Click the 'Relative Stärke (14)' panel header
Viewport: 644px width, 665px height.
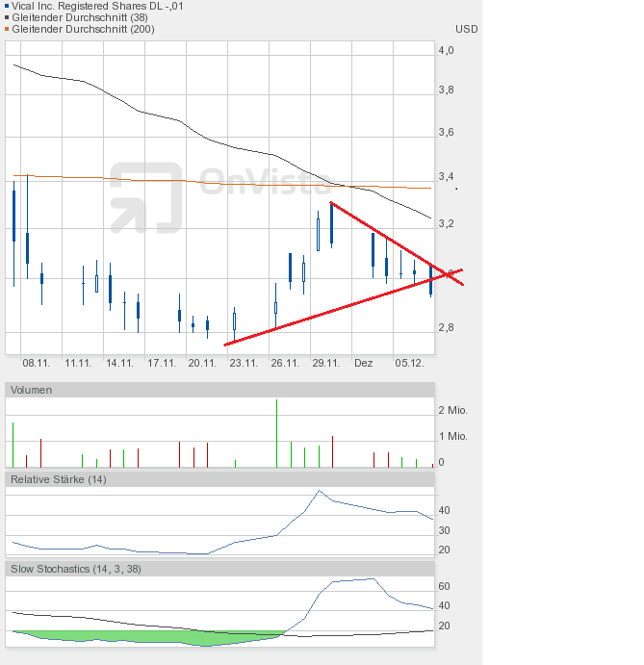coord(219,479)
